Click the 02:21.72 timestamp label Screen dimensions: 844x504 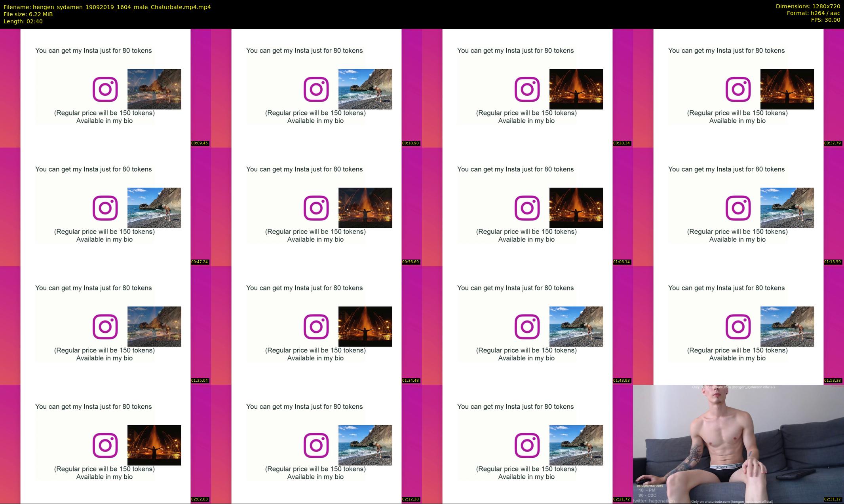click(622, 499)
